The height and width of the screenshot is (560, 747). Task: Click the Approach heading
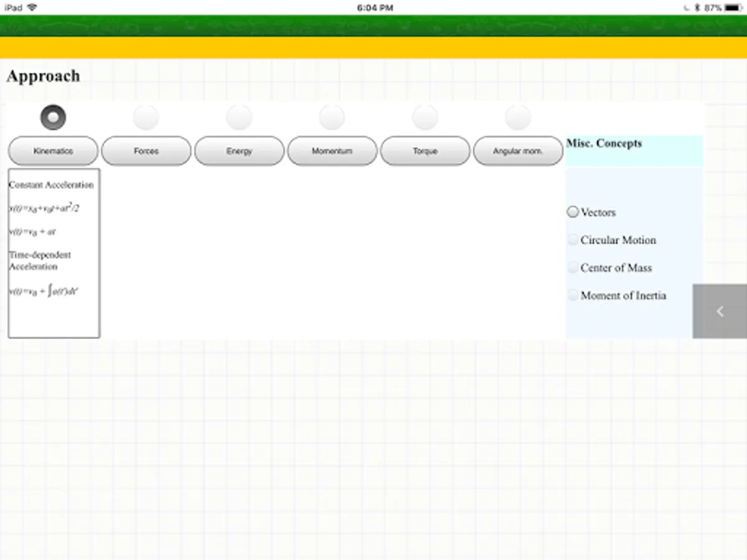pyautogui.click(x=43, y=76)
